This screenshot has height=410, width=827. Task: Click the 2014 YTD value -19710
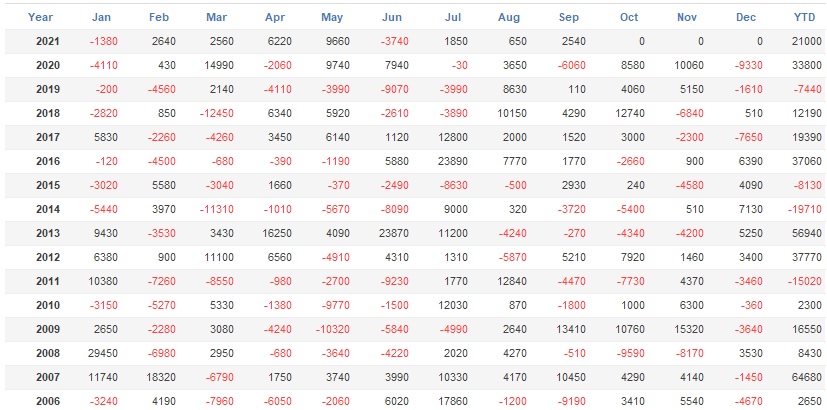(x=802, y=209)
